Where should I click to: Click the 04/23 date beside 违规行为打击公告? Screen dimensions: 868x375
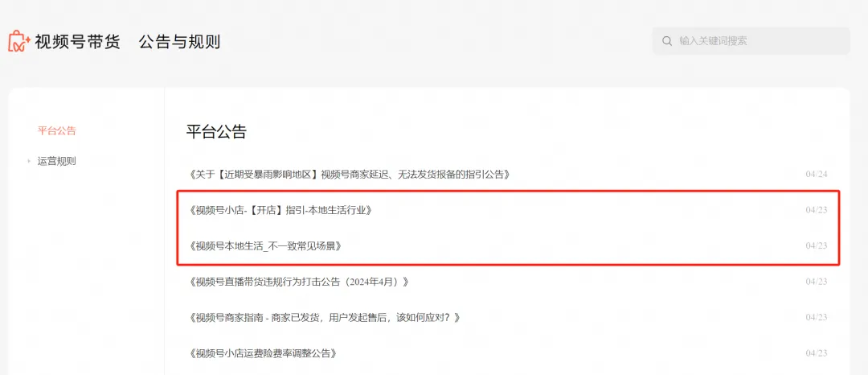click(x=817, y=282)
